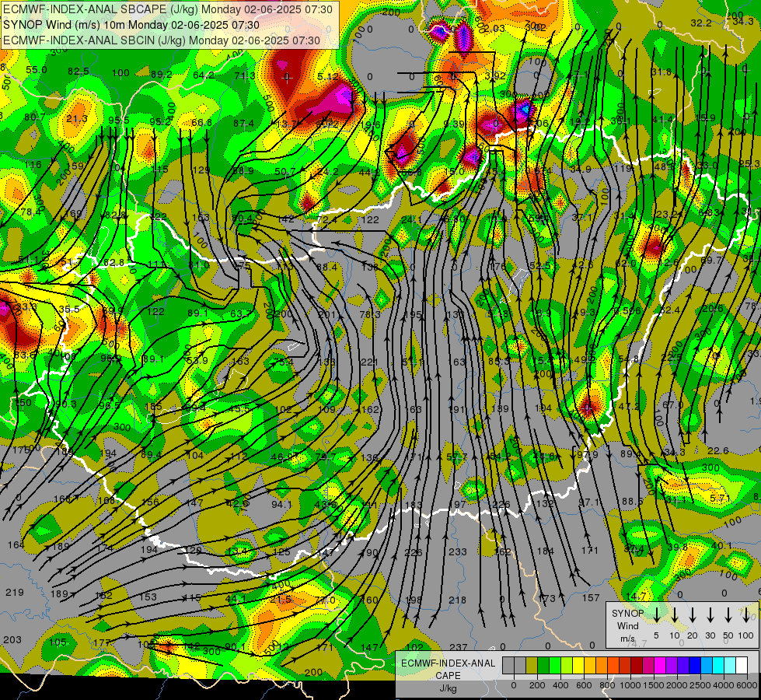Select the SBCIN title line
The height and width of the screenshot is (700, 761).
(162, 40)
